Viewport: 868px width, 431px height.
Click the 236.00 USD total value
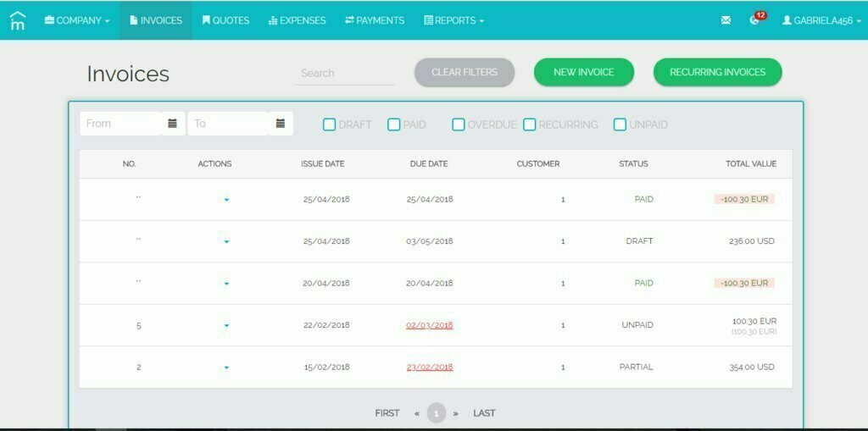(x=752, y=241)
